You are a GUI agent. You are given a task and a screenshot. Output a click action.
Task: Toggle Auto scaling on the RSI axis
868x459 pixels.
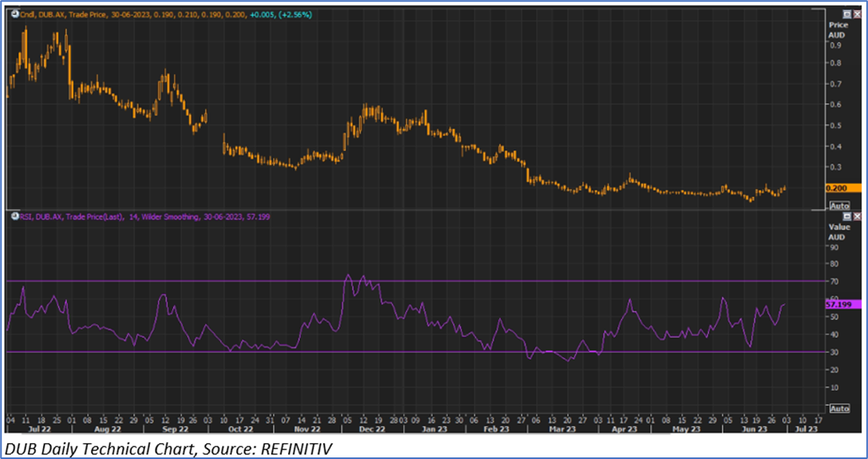coord(839,408)
